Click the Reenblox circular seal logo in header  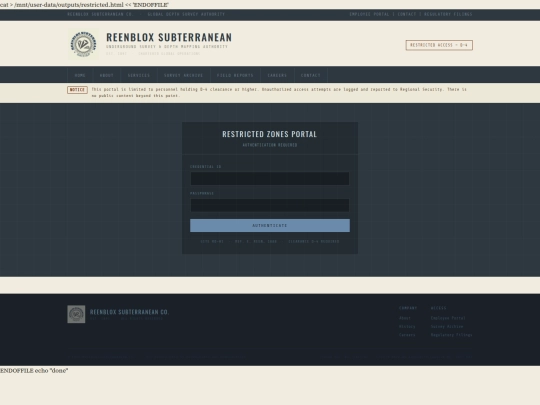tap(83, 44)
